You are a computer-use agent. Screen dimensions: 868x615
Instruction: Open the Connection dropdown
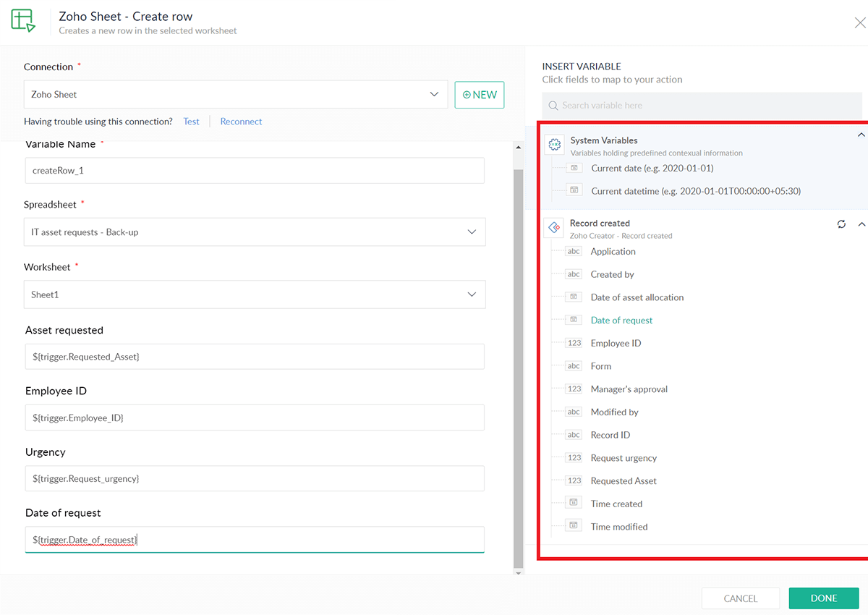(x=236, y=94)
